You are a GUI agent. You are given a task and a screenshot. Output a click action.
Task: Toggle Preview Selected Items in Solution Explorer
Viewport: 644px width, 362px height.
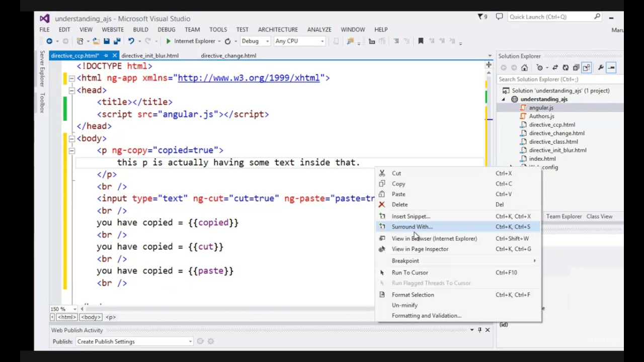[611, 68]
